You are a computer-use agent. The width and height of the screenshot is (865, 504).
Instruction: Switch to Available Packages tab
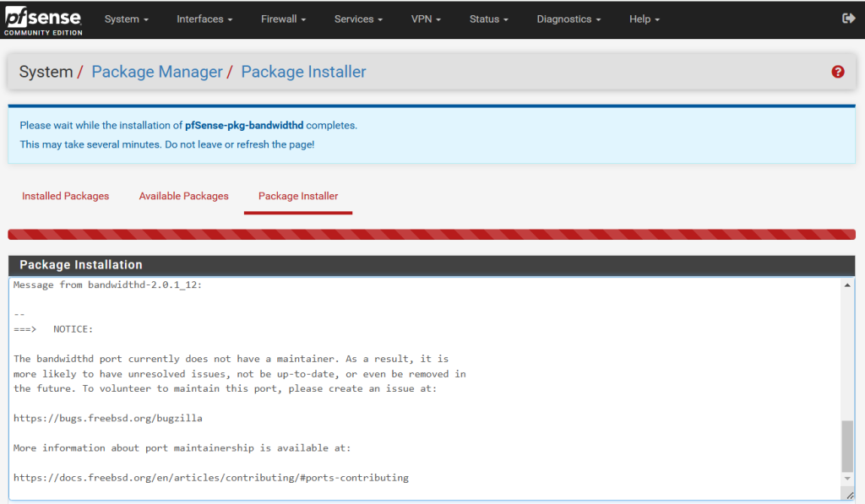[x=183, y=197]
